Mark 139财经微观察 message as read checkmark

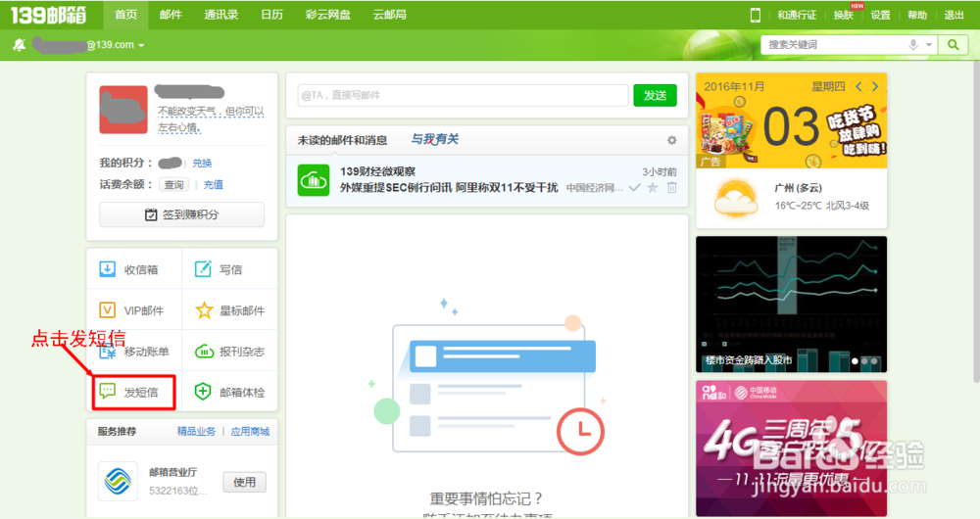tap(634, 187)
